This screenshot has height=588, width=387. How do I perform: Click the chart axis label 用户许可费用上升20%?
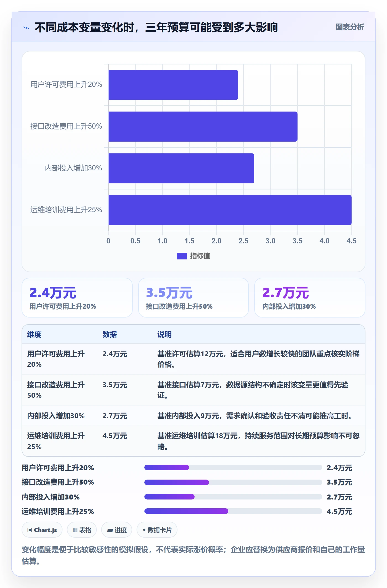[66, 84]
